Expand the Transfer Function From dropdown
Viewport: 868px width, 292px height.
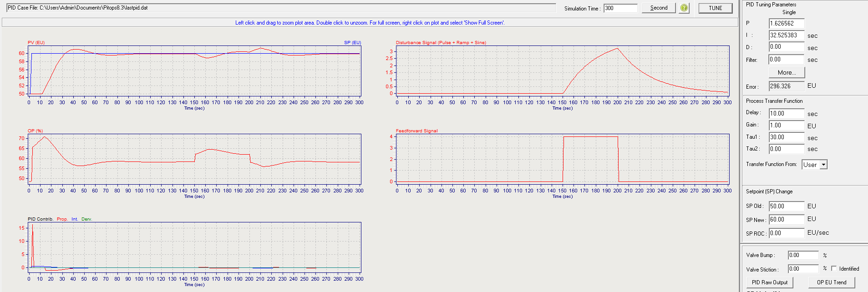point(823,165)
